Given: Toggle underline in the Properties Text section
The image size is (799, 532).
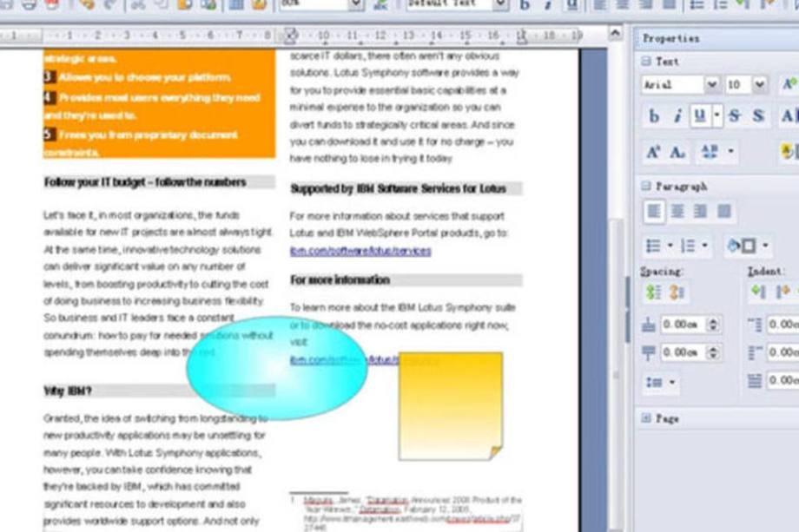Looking at the screenshot, I should tap(700, 116).
